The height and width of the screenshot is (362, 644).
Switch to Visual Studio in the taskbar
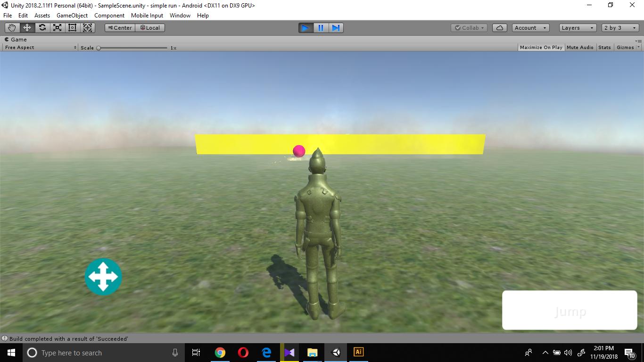click(289, 353)
